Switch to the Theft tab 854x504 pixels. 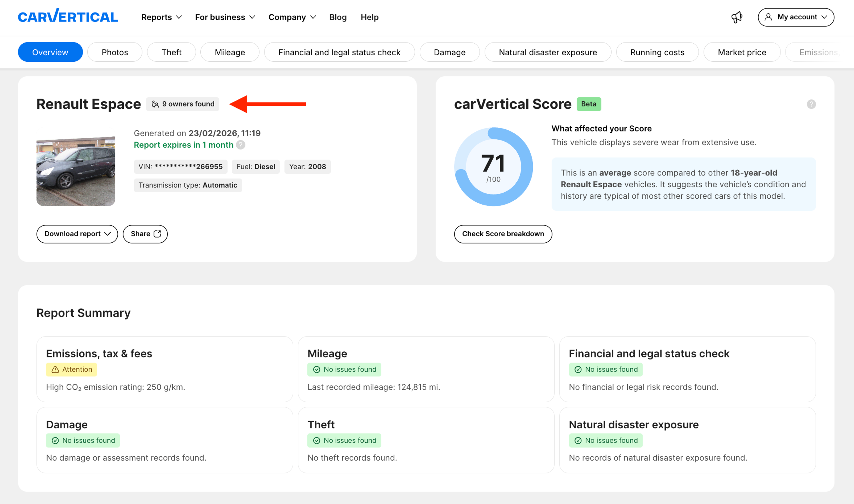click(171, 52)
